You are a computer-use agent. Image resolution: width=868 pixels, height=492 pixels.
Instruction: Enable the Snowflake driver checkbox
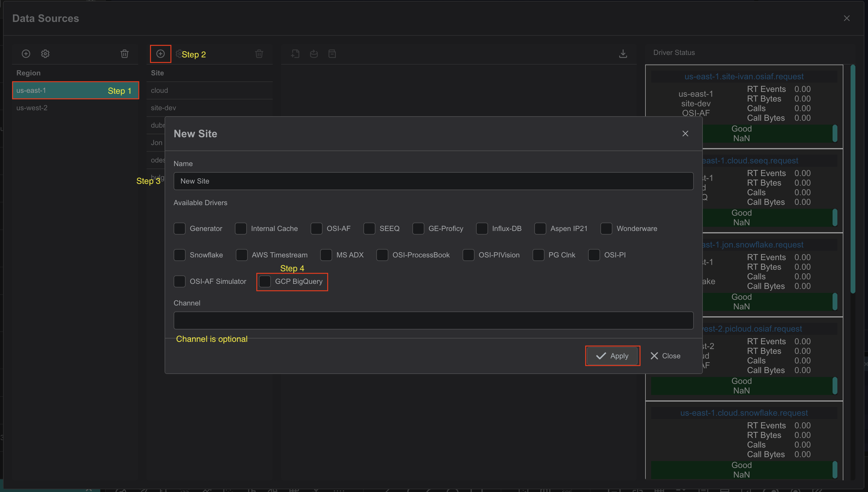[x=179, y=255]
